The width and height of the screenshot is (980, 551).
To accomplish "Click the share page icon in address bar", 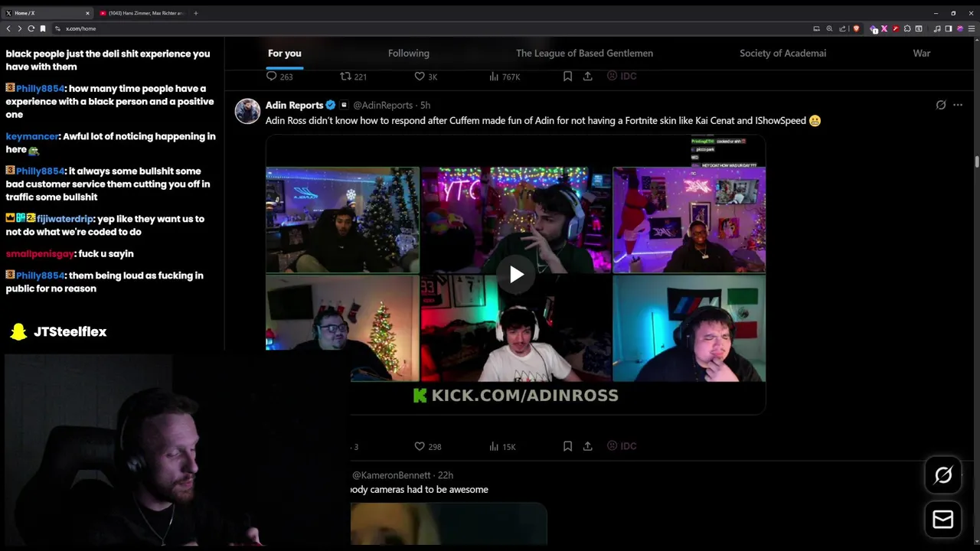I will 842,28.
